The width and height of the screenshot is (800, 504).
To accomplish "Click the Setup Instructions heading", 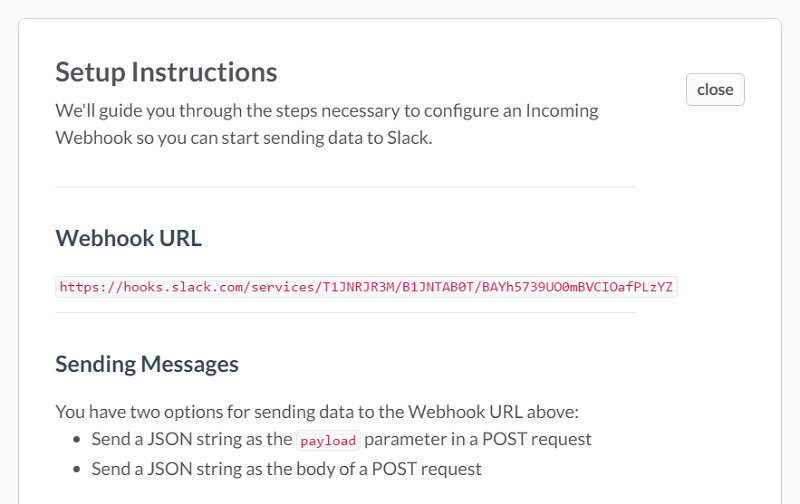I will tap(166, 72).
